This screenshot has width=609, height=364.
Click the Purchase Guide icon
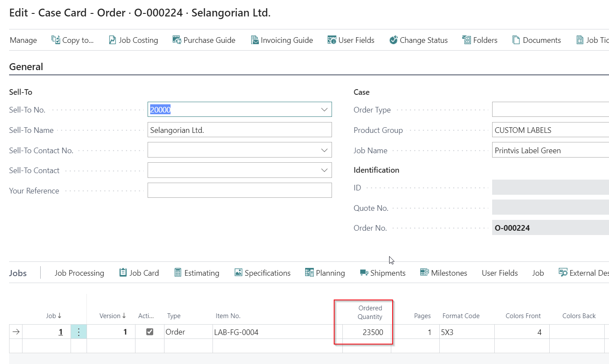pyautogui.click(x=177, y=40)
